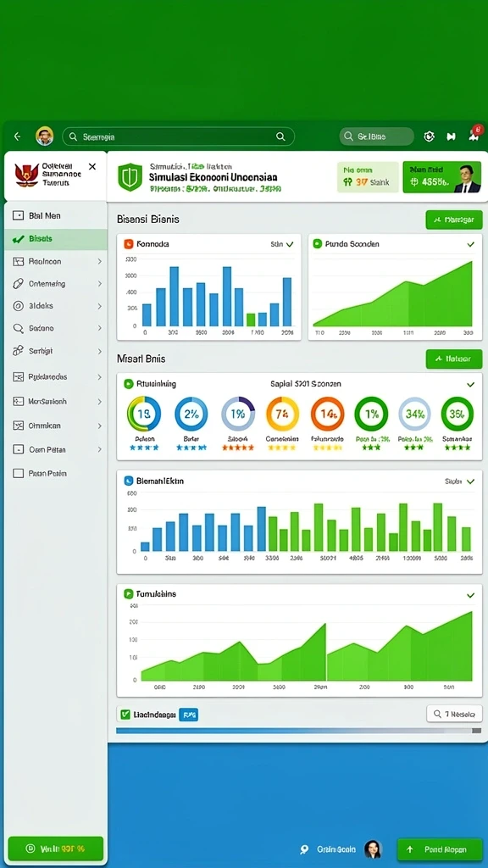Screen dimensions: 488x868
Task: Click the magnifier icon in the main search bar
Action: click(x=280, y=136)
